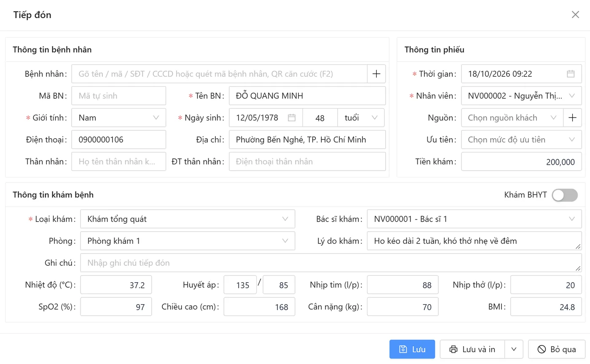Click the Lưu và in button
Screen dimensions: 590x364
pyautogui.click(x=472, y=349)
